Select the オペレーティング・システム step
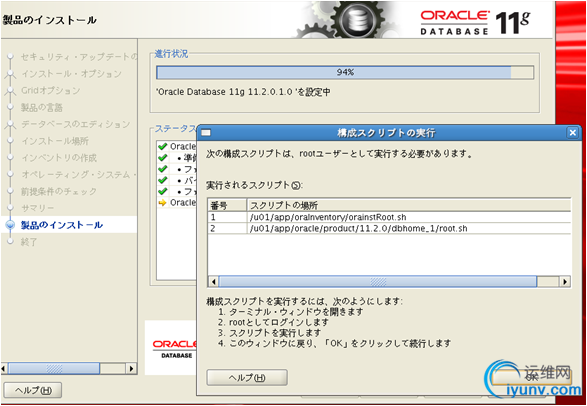This screenshot has width=587, height=406. (x=79, y=175)
